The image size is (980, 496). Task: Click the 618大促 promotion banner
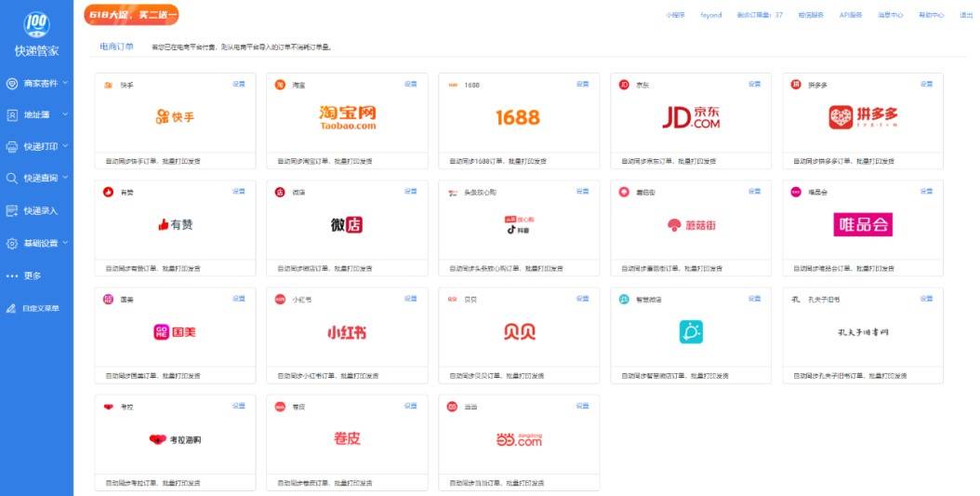(x=131, y=14)
